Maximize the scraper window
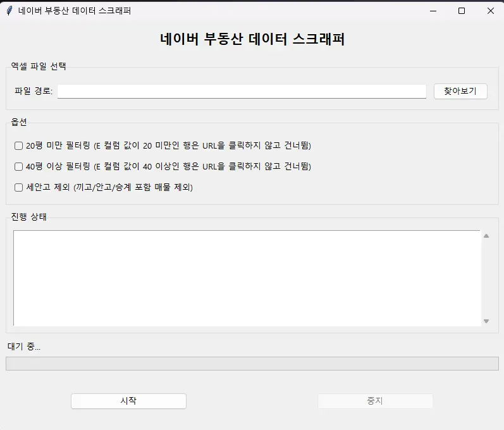Image resolution: width=504 pixels, height=430 pixels. (x=462, y=11)
